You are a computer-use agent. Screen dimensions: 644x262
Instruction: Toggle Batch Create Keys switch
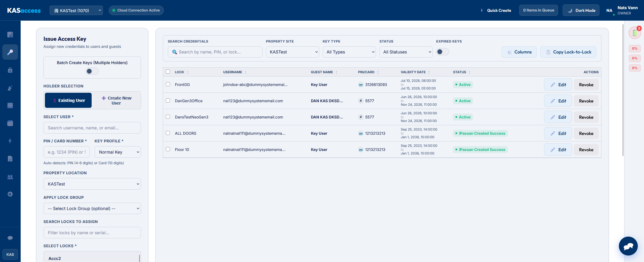[x=92, y=71]
